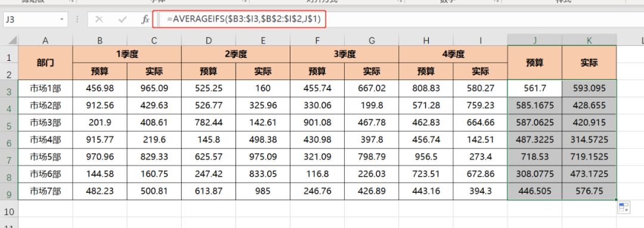Viewport: 644px width, 228px height.
Task: Click cell with value 394.3
Action: tap(480, 192)
